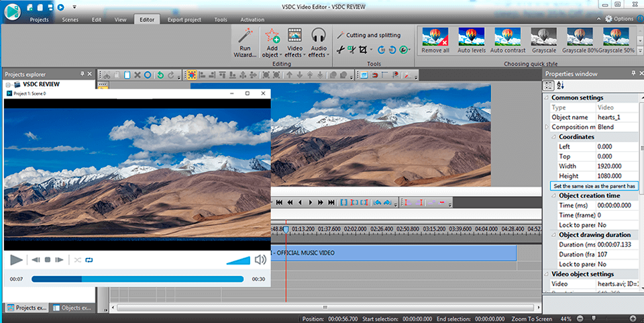Click the red magnet snapping icon
The image size is (644, 323).
374,75
